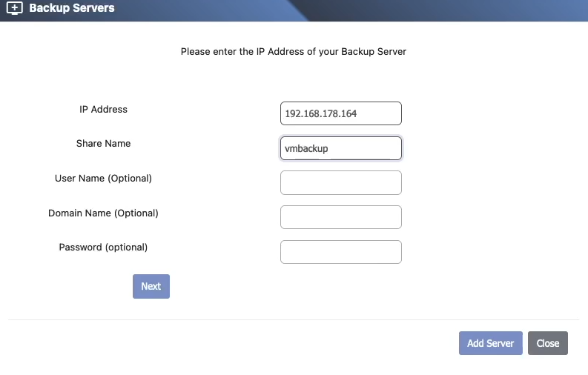Click the Share Name label

coord(103,144)
